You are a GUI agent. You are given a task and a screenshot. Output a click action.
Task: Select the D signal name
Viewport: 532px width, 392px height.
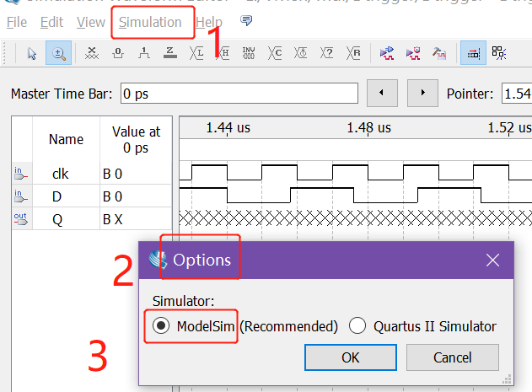click(x=56, y=196)
